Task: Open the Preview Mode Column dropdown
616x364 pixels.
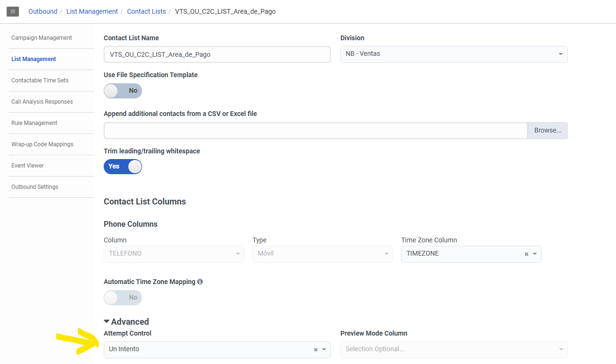Action: [454, 349]
